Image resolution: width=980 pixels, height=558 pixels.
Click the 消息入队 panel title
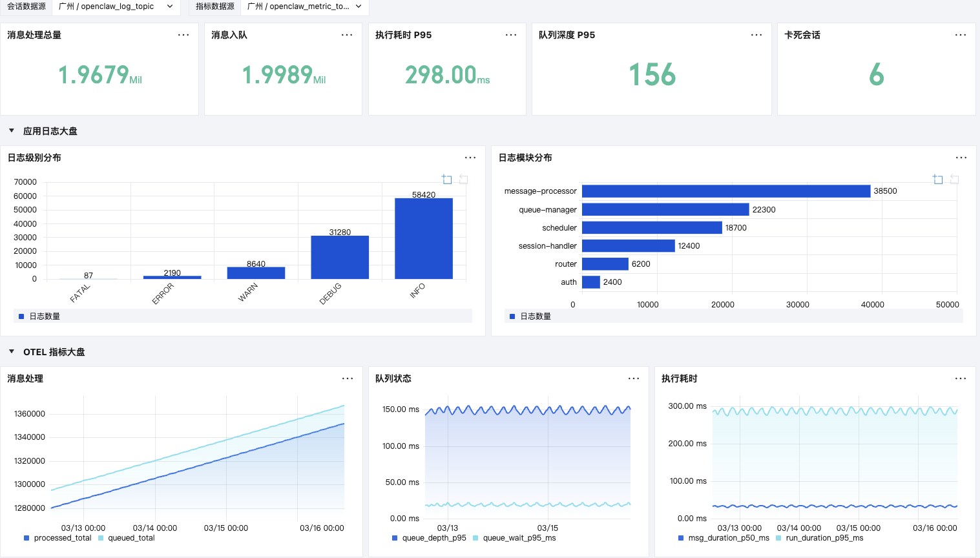229,35
